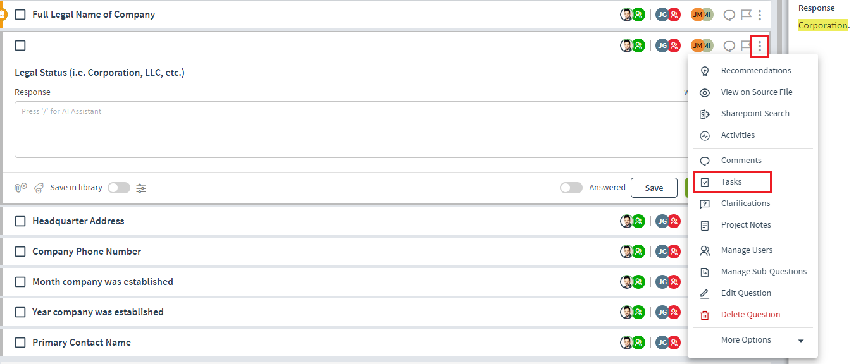The width and height of the screenshot is (868, 364).
Task: Toggle the Answered switch
Action: pos(571,188)
